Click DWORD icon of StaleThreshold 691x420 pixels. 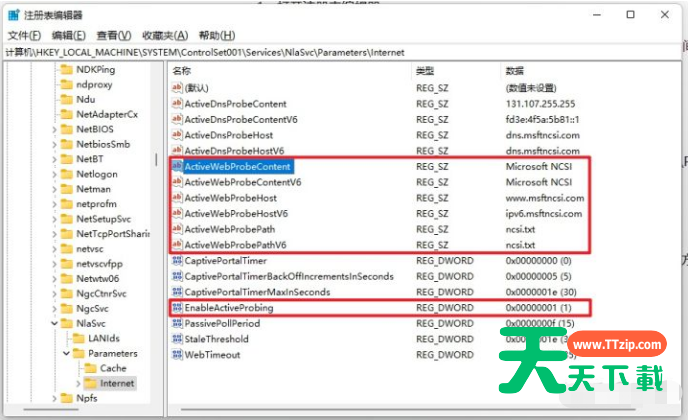(177, 339)
